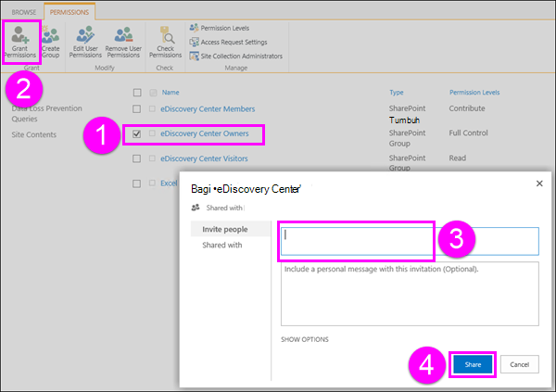Expand SHOW OPTIONS in the share dialog
The height and width of the screenshot is (392, 556).
tap(305, 339)
